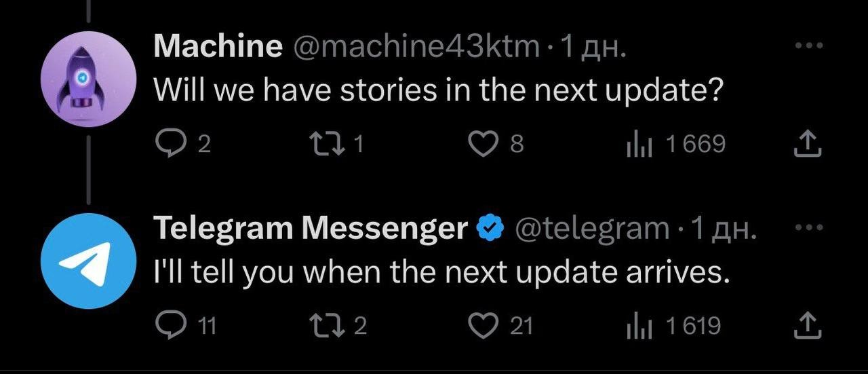Open the Machine display name link

218,46
